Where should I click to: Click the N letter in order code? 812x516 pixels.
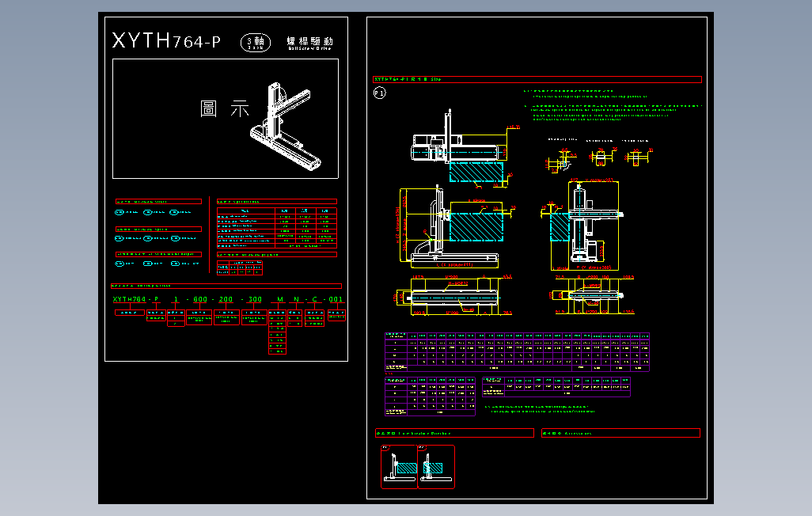(296, 299)
